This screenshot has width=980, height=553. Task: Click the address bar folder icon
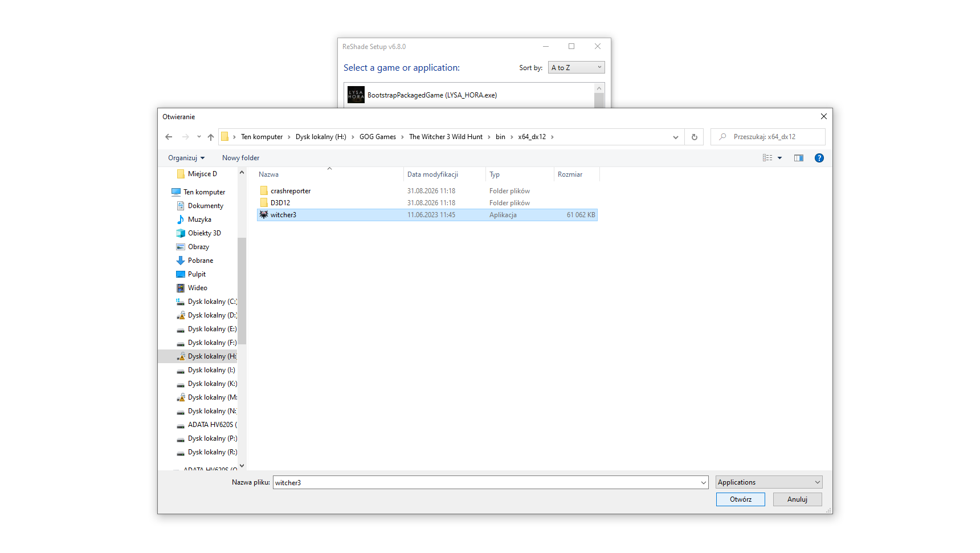tap(224, 137)
